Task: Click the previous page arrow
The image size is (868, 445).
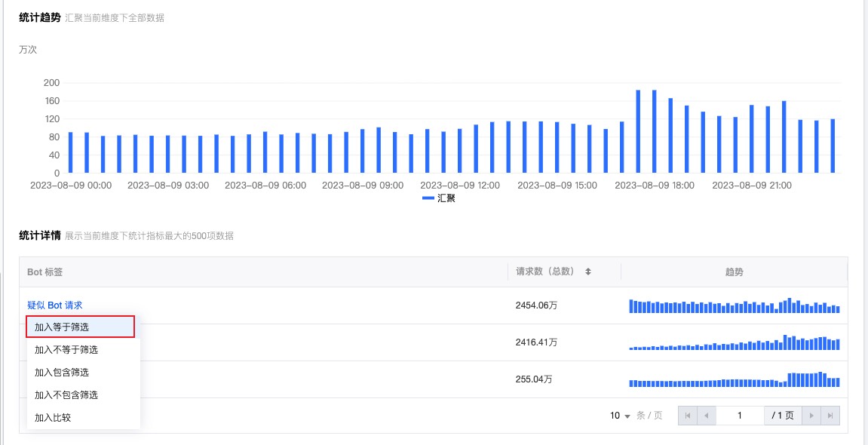Action: [x=707, y=416]
